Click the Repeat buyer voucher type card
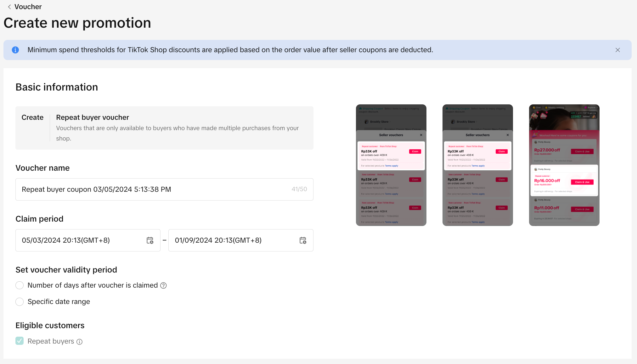 coord(164,128)
